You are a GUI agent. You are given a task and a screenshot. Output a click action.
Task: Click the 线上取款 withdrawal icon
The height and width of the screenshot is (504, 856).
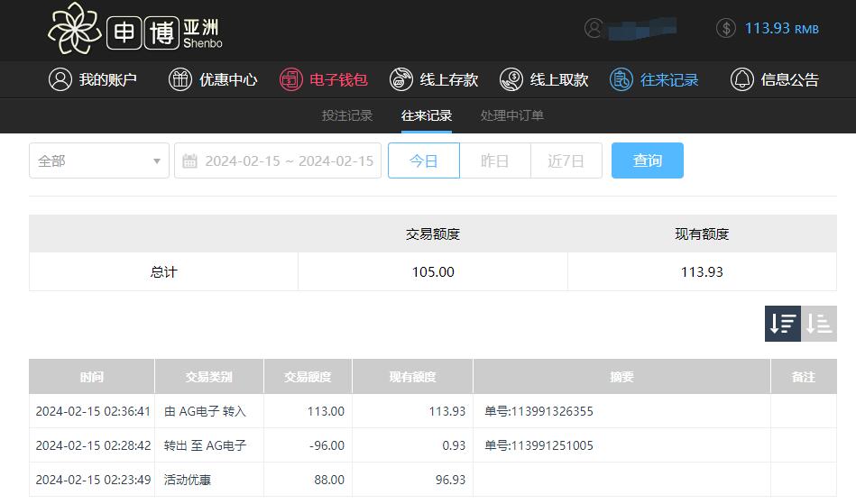point(511,79)
